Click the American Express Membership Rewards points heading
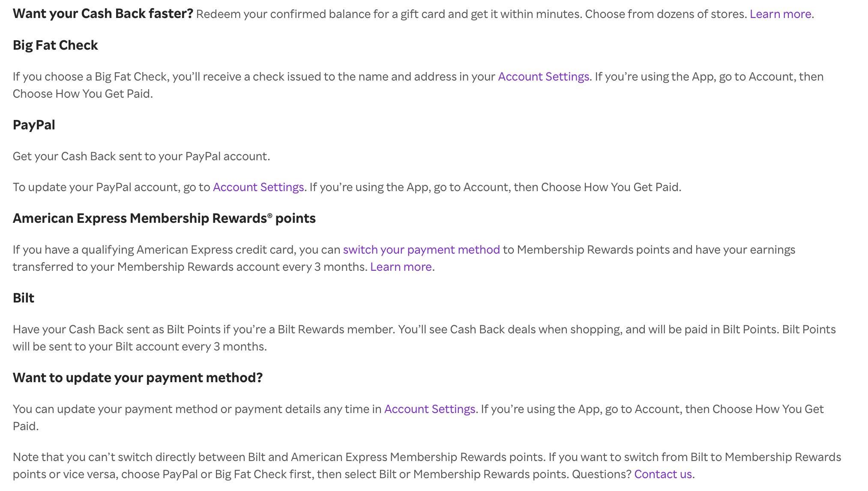The image size is (868, 491). coord(164,219)
